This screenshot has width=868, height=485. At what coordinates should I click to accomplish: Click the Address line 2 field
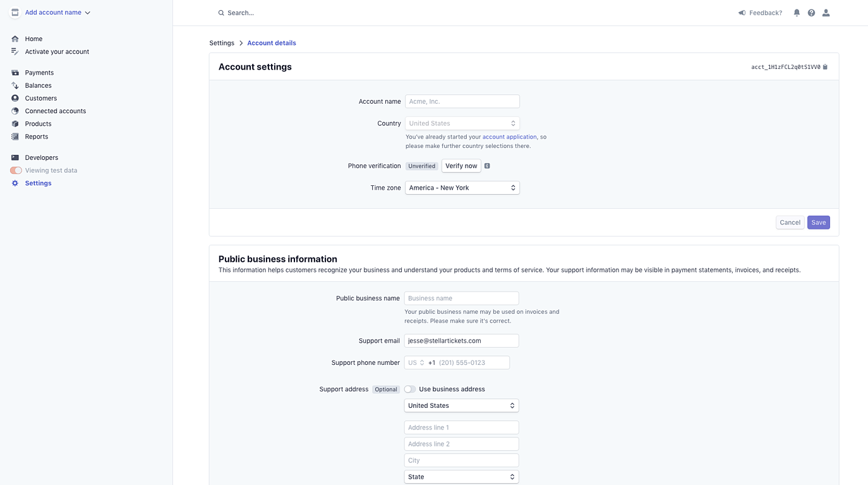point(461,444)
